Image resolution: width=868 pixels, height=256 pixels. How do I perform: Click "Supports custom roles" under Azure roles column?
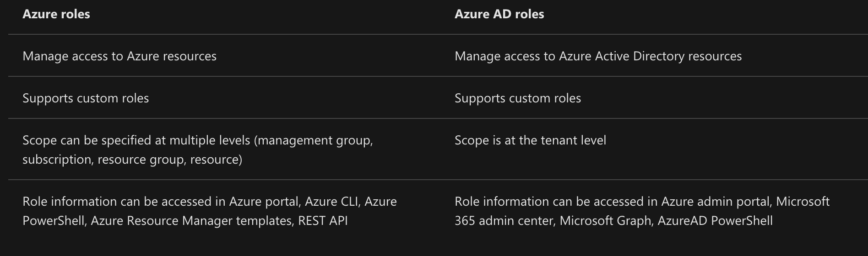(86, 98)
